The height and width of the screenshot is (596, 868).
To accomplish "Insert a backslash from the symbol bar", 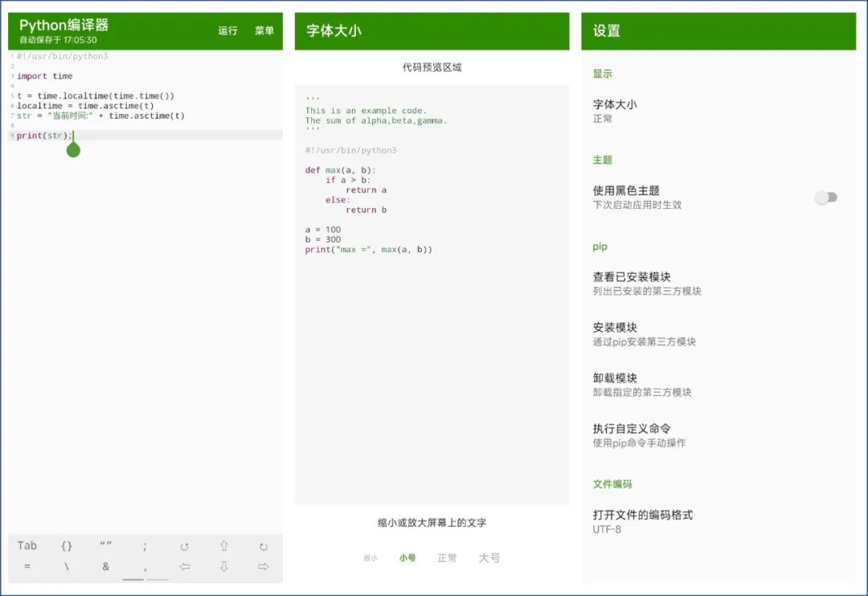I will tap(67, 566).
